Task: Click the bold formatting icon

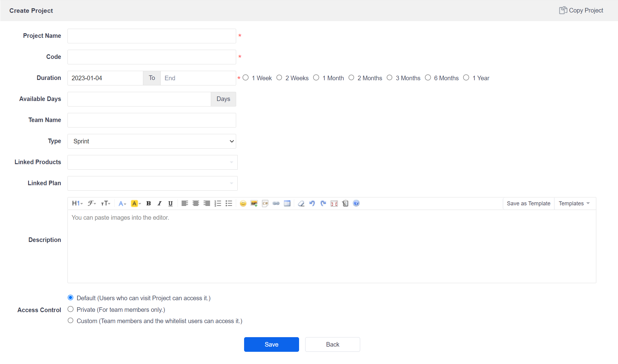Action: (148, 204)
